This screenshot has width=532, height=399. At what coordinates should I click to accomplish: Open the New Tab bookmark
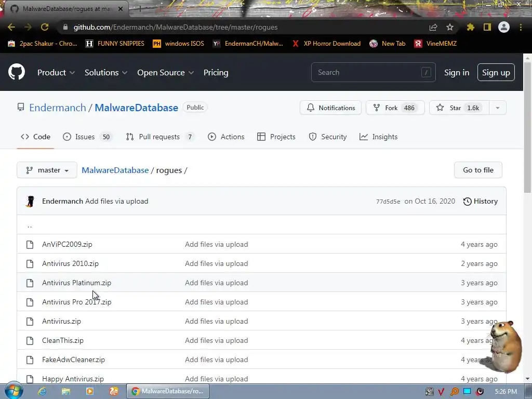pos(388,44)
